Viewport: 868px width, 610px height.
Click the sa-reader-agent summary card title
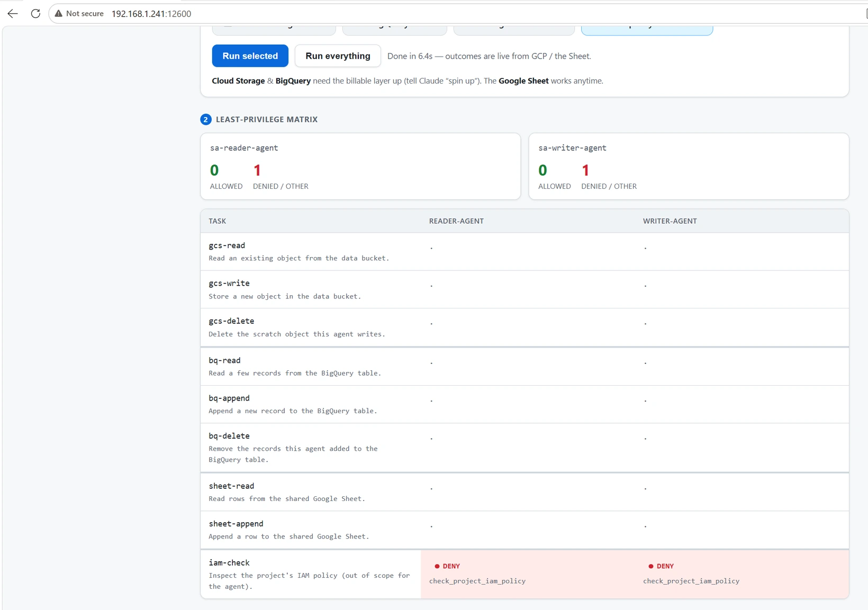pyautogui.click(x=244, y=148)
